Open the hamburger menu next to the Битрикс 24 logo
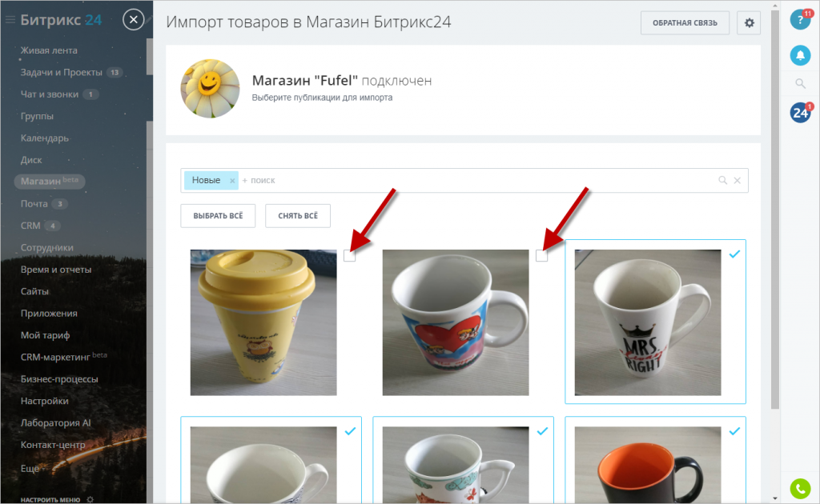The height and width of the screenshot is (504, 820). pos(10,20)
